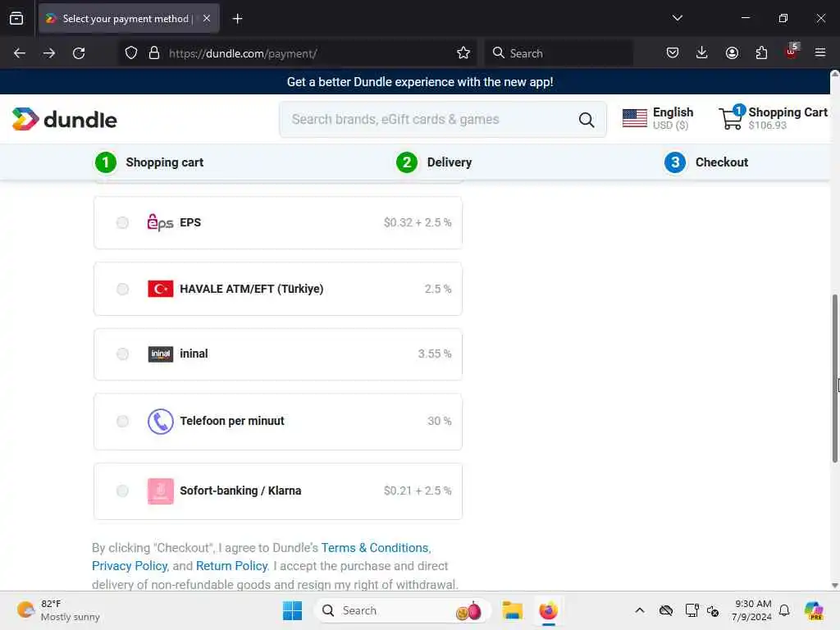Open the notifications bell in tray
Screen dimensions: 840x630
tap(784, 610)
